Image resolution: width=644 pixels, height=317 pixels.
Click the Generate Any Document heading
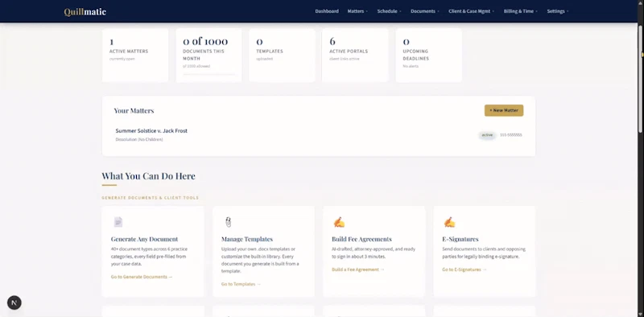tap(145, 239)
